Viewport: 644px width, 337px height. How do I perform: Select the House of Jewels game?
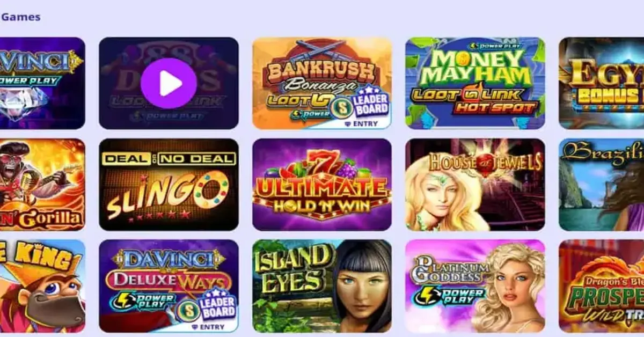tap(475, 185)
